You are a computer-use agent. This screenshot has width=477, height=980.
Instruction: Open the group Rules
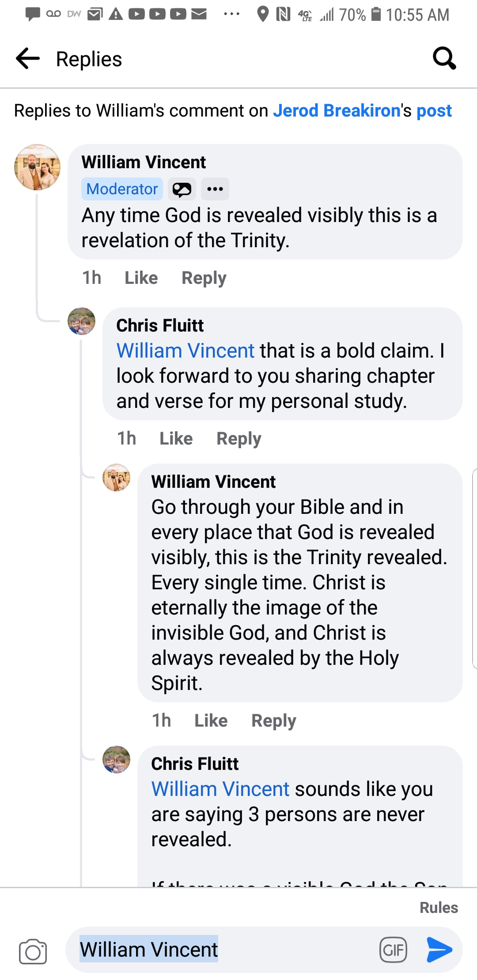[x=439, y=908]
